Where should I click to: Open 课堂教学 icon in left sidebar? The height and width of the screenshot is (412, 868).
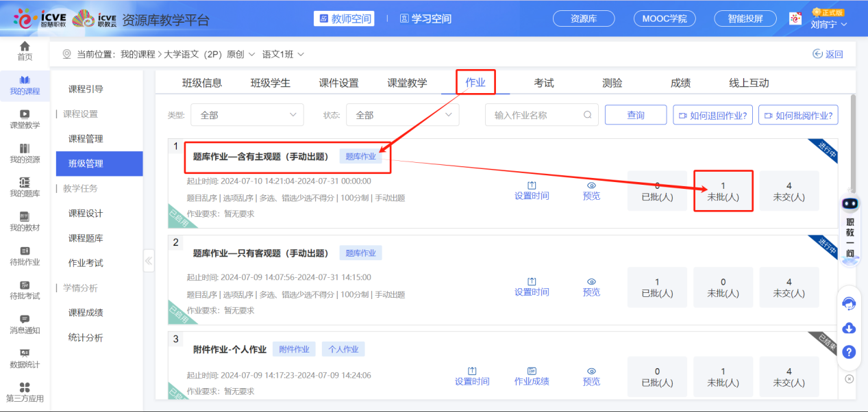(x=25, y=114)
